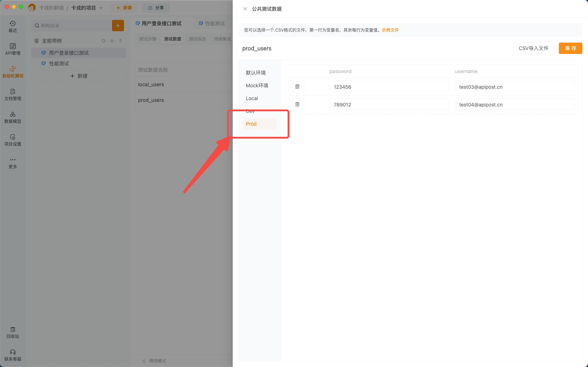Open the 回收站 recycle bin
Screen dimensions: 588x367
[13, 333]
